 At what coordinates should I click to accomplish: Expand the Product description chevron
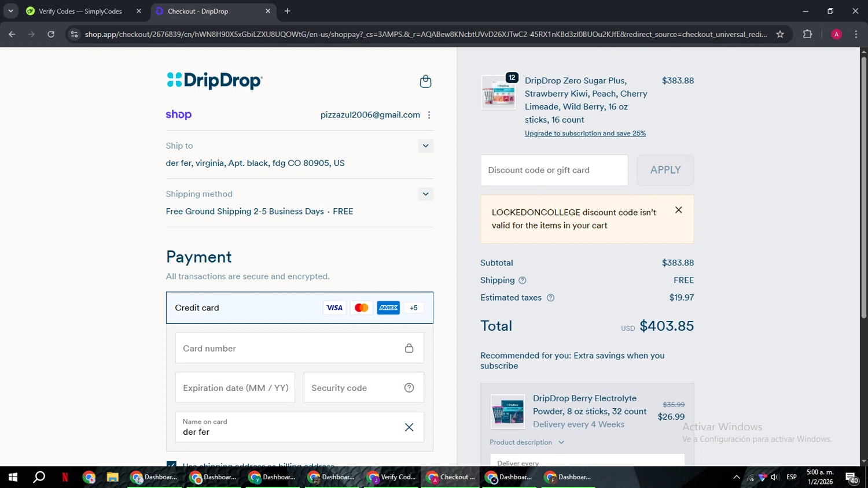click(561, 442)
